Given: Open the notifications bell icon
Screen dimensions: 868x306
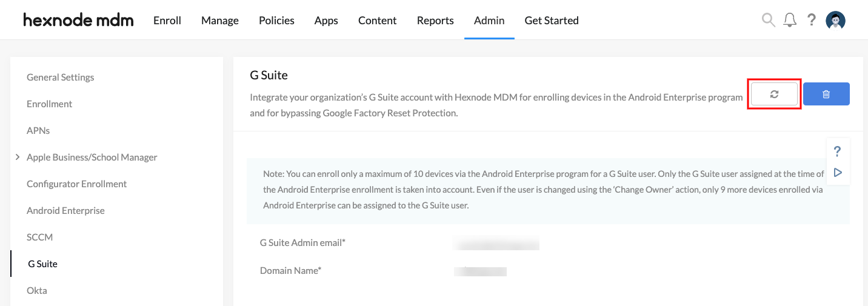Looking at the screenshot, I should point(790,20).
